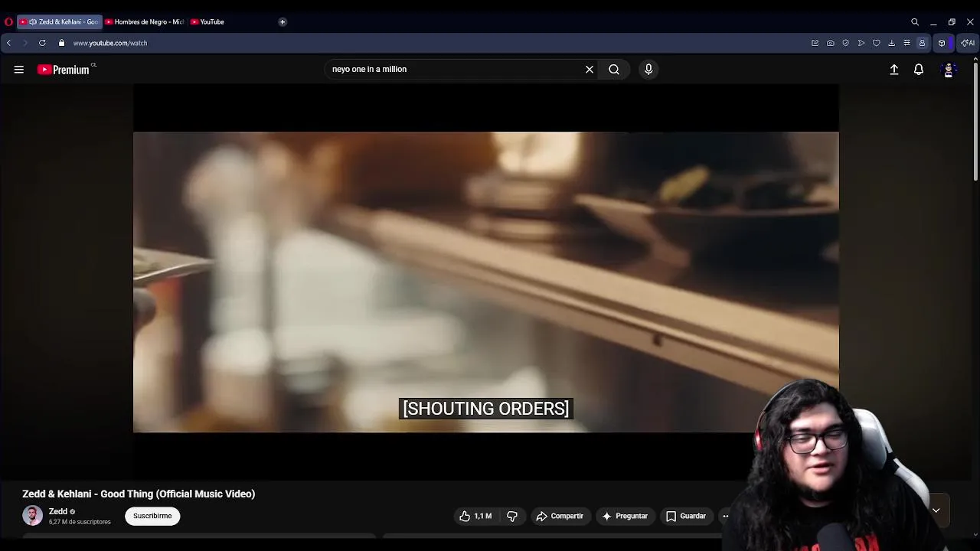Open the YouTube notifications bell

tap(919, 70)
